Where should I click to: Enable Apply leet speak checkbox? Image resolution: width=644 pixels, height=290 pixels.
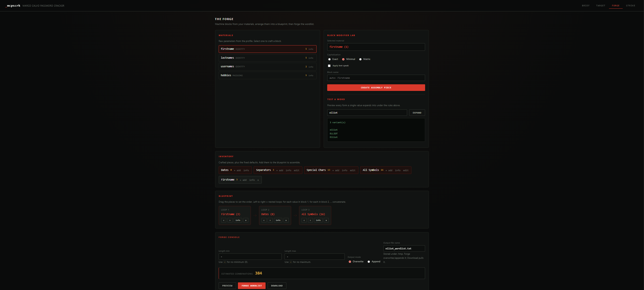tap(329, 66)
